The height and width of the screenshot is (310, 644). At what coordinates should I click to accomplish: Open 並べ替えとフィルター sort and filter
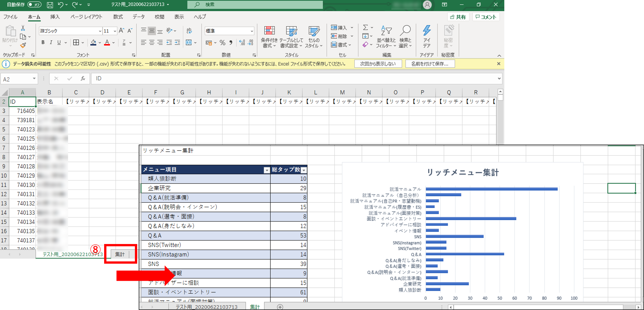click(x=386, y=37)
